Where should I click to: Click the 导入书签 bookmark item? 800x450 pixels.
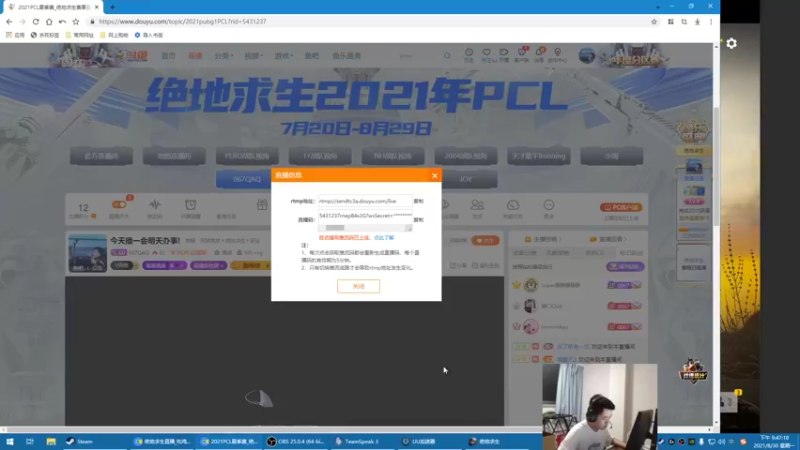(x=148, y=35)
